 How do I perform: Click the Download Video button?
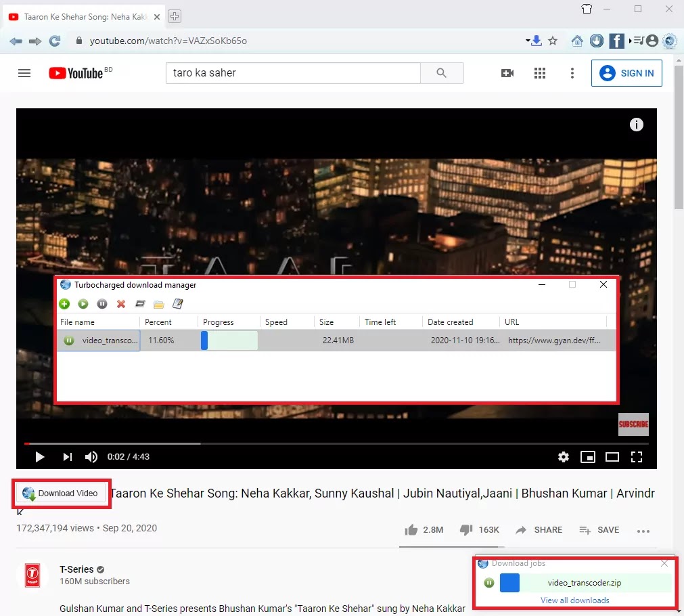click(x=61, y=493)
